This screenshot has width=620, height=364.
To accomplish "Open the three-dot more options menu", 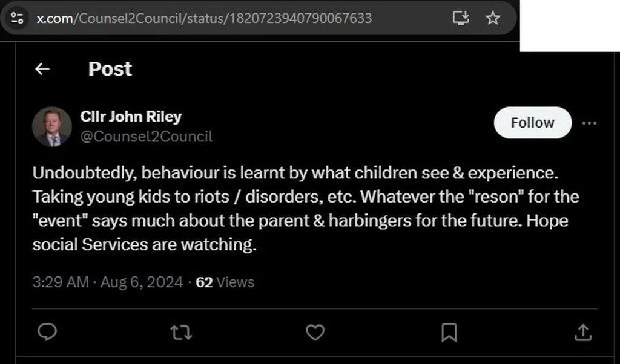I will 589,123.
